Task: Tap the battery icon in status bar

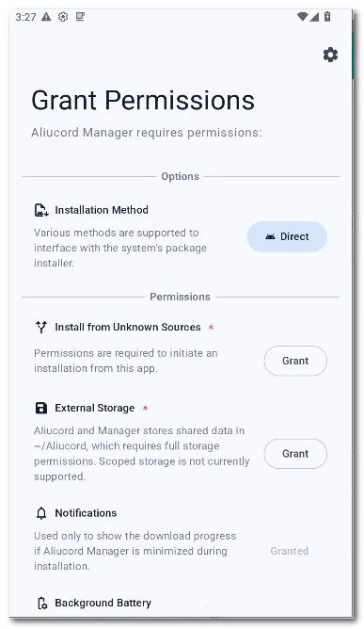Action: point(327,16)
